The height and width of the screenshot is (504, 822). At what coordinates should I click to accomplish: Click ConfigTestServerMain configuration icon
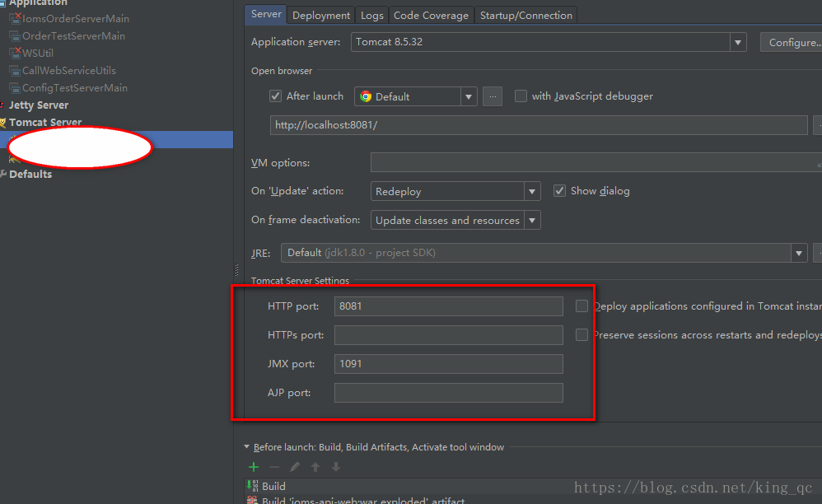(15, 88)
